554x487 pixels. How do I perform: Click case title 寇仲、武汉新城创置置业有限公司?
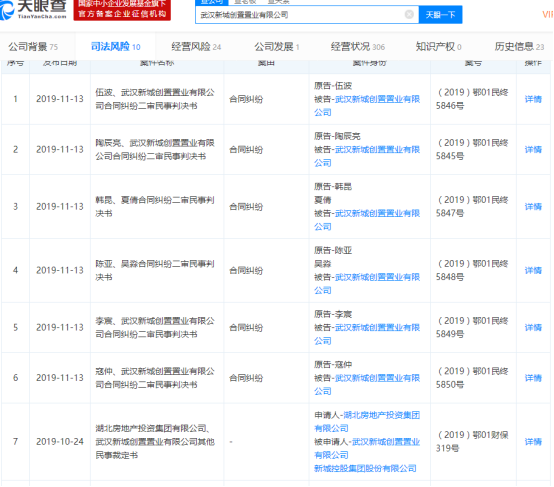click(155, 378)
